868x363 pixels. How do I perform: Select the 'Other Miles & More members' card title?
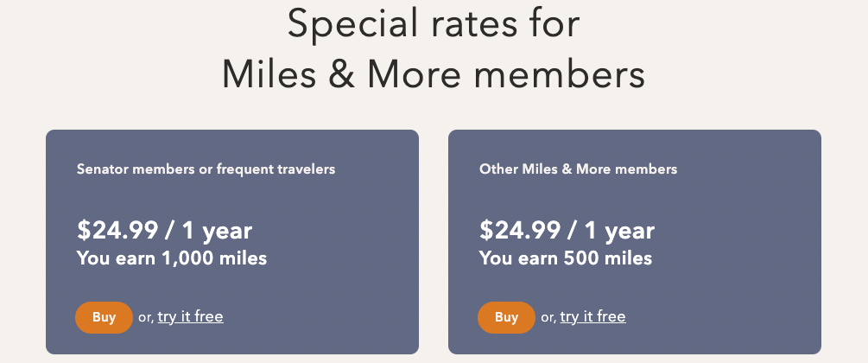(x=578, y=169)
